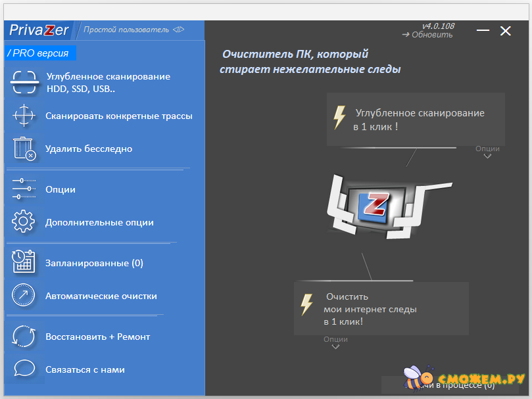Open the Удалить бесследно menu item
532x399 pixels.
[x=89, y=149]
